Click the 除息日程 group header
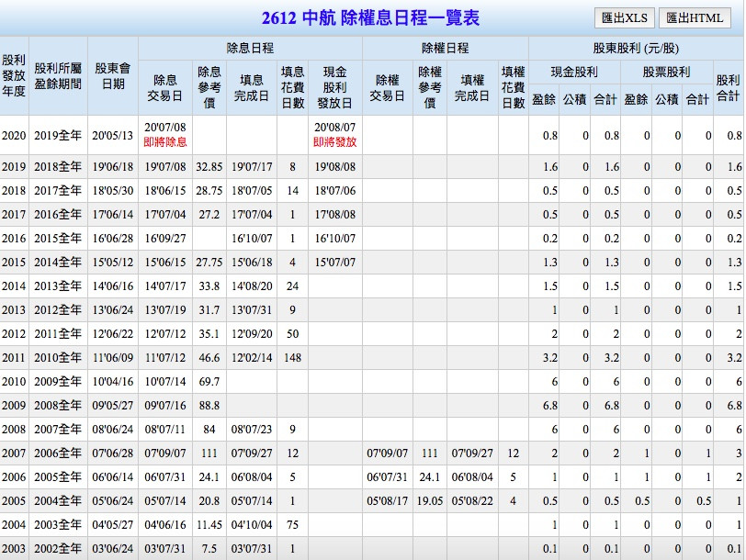The image size is (746, 560). point(250,48)
